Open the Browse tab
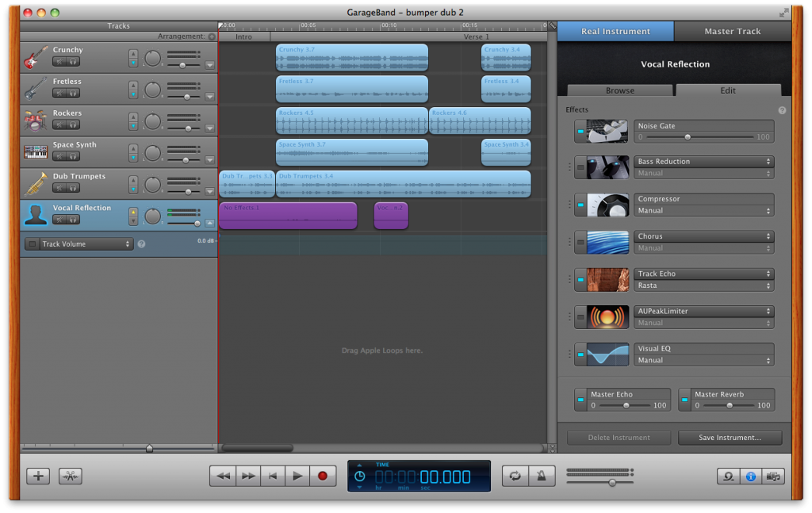Viewport: 812px width, 513px height. pyautogui.click(x=620, y=90)
